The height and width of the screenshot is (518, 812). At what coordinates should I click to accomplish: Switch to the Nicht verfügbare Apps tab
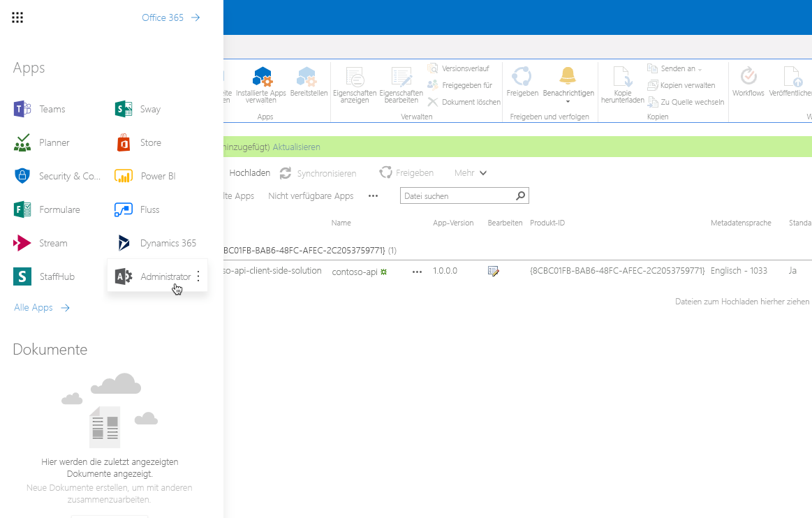311,195
